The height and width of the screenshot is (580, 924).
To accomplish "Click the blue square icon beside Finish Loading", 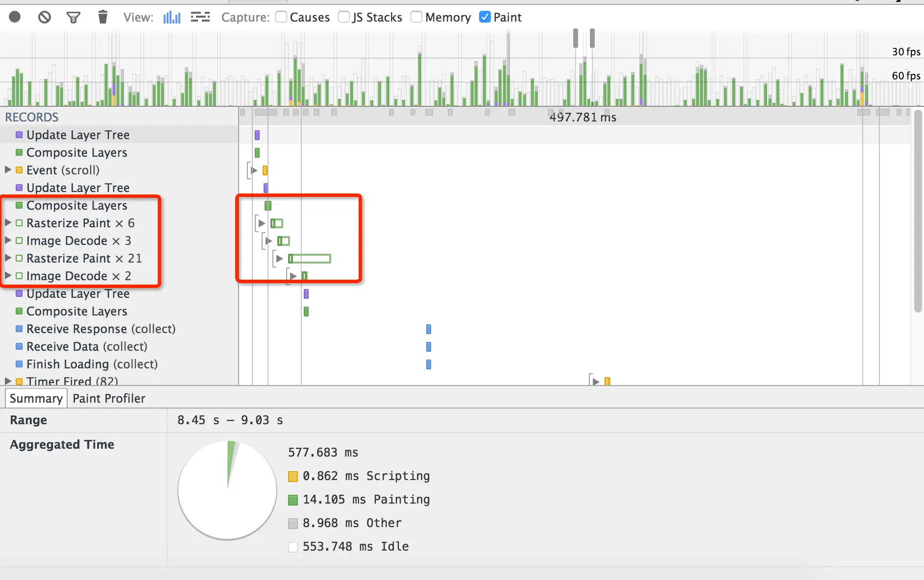I will click(19, 364).
